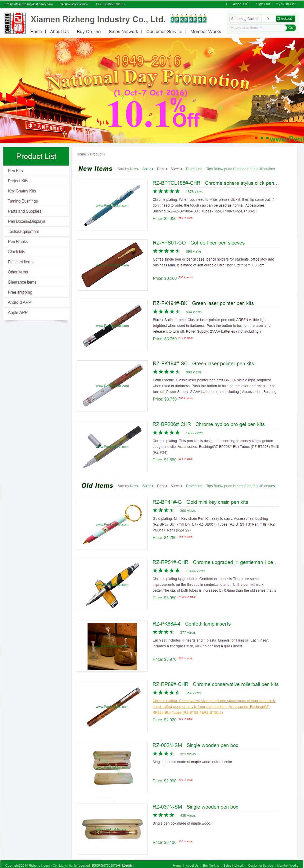Click the Sign Out link
Viewport: 304px width, 868px height.
[x=263, y=4]
